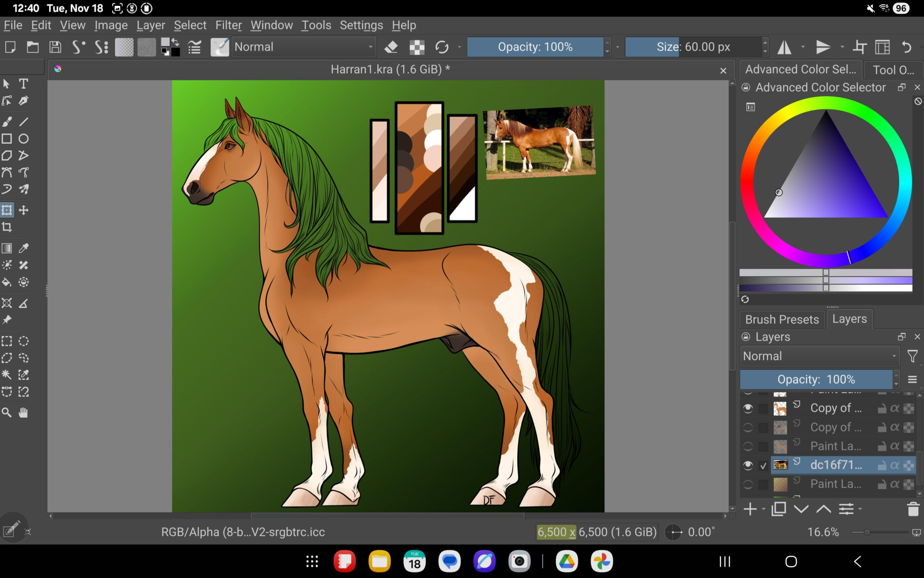This screenshot has height=578, width=924.
Task: Select the Freehand Brush tool
Action: pyautogui.click(x=7, y=122)
